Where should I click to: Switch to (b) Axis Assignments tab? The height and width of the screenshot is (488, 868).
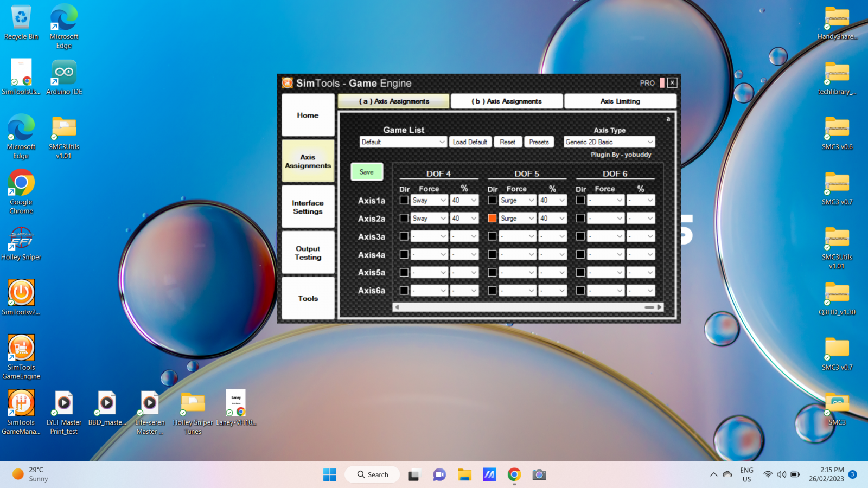(507, 101)
